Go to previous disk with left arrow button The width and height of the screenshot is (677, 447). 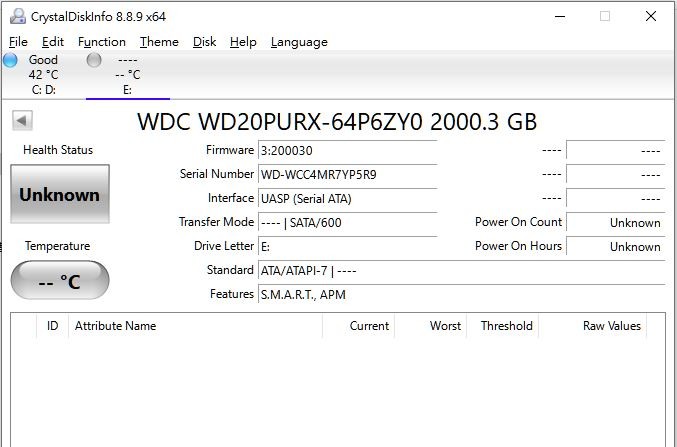click(22, 120)
